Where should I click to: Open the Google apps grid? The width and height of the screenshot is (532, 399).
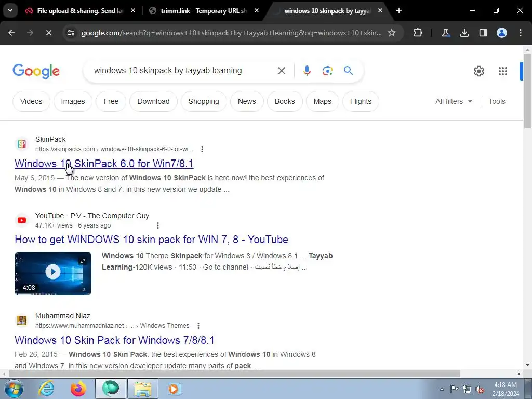pyautogui.click(x=503, y=71)
